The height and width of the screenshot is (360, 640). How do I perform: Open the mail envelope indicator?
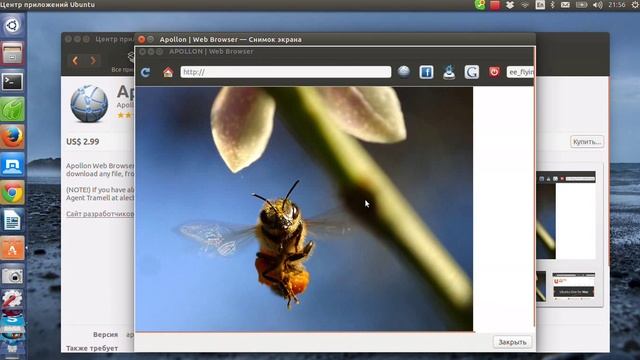pyautogui.click(x=565, y=5)
